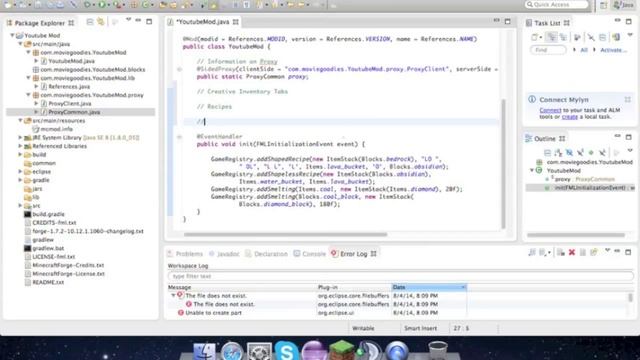Select proxy field in Outline
The image size is (640, 360).
click(579, 179)
